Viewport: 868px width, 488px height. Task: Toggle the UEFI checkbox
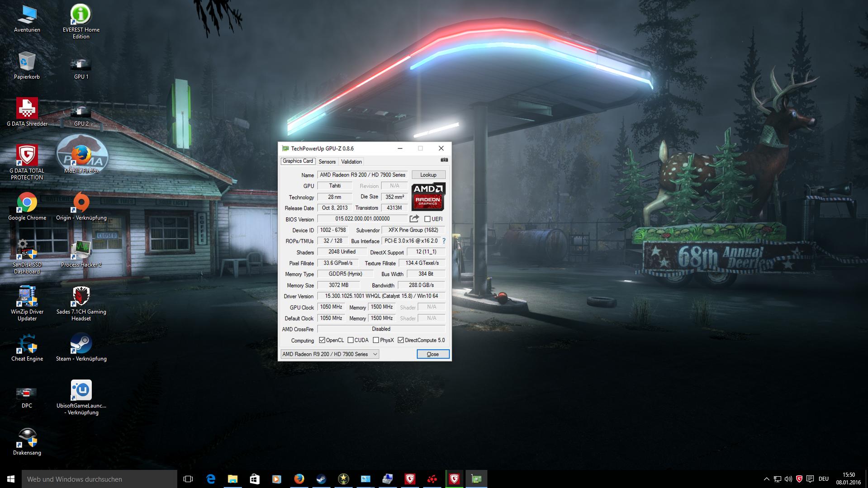(427, 219)
